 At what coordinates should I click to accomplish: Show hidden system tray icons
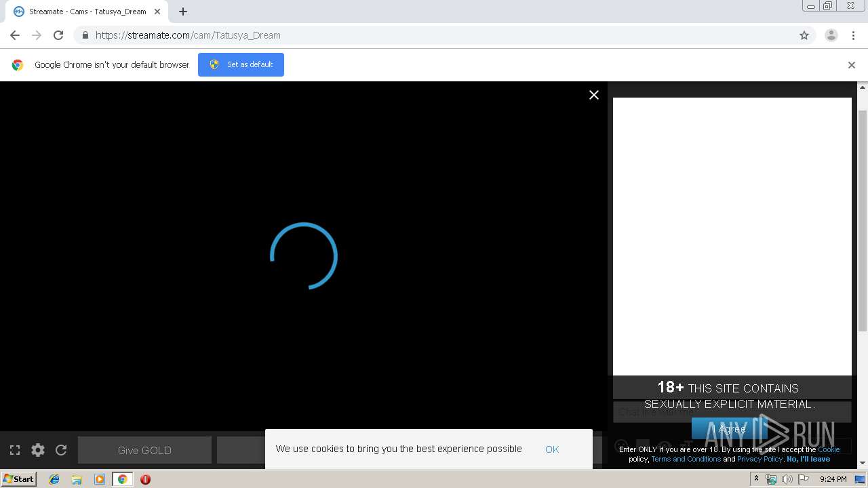tap(756, 479)
